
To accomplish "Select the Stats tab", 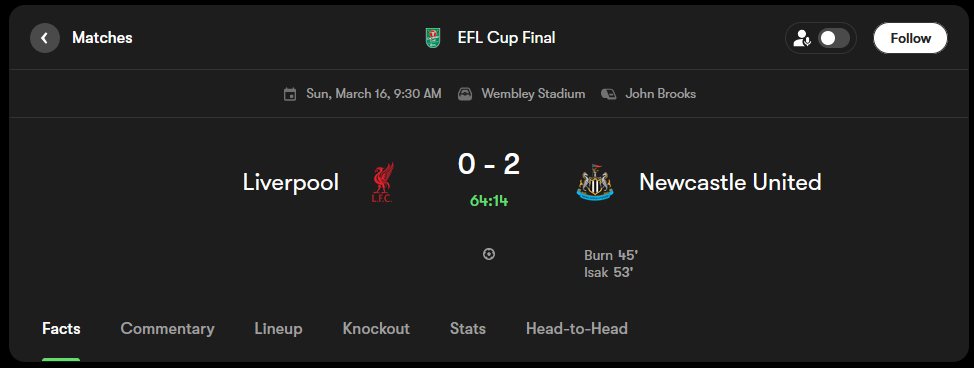I will pyautogui.click(x=468, y=328).
